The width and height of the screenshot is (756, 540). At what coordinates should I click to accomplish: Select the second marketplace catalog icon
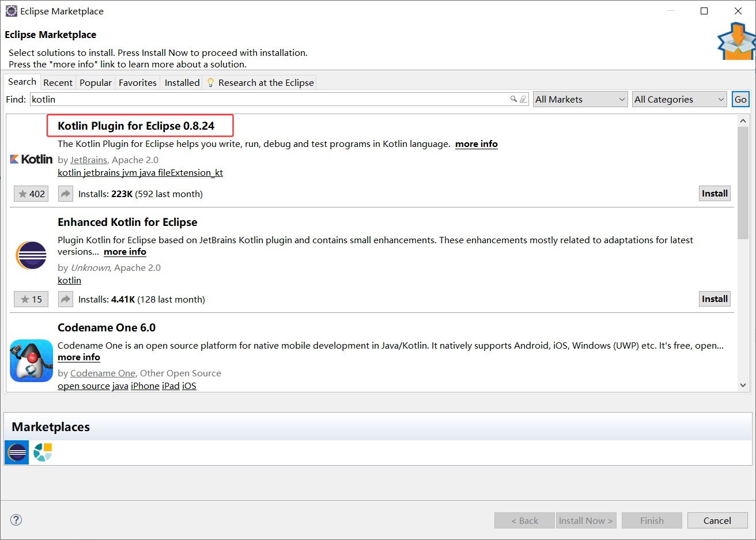[43, 453]
